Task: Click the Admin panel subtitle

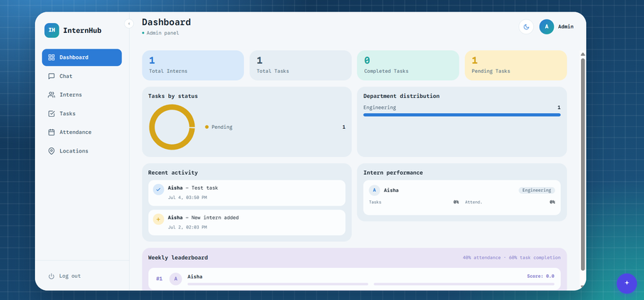Action: [162, 33]
